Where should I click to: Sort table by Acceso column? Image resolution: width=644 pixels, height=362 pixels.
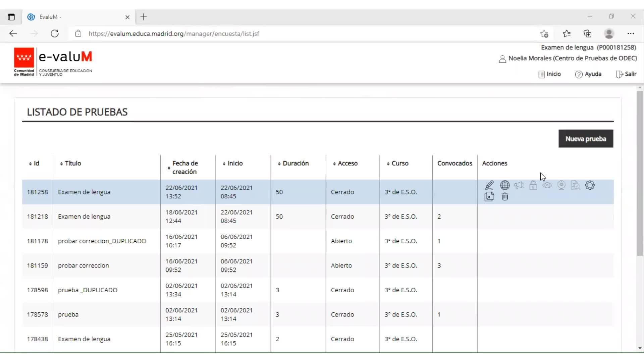(x=345, y=164)
